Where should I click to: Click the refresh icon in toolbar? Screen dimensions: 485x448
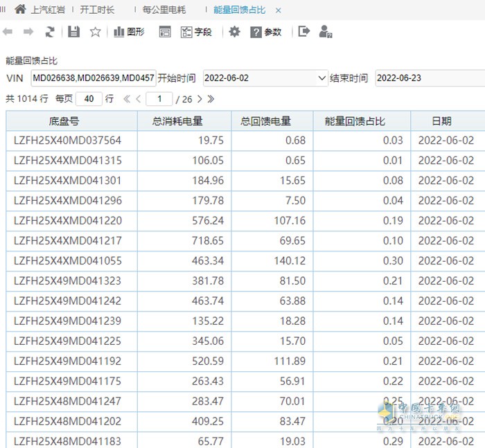pyautogui.click(x=50, y=32)
